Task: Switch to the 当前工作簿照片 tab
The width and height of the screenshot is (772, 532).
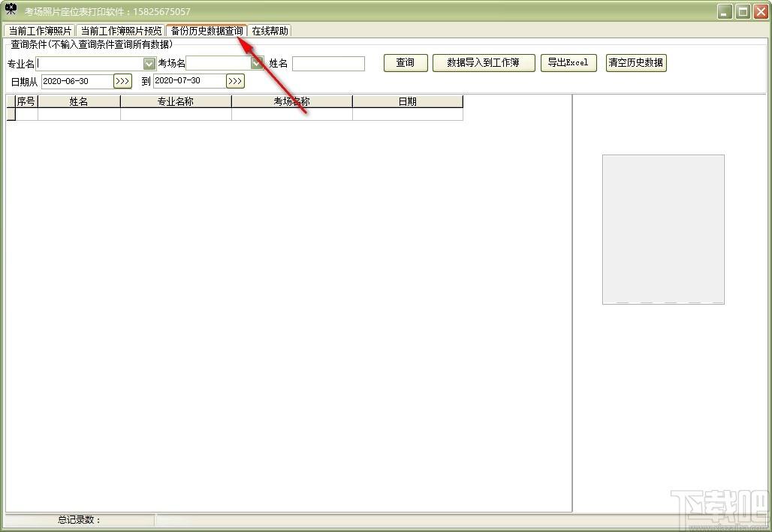Action: pyautogui.click(x=40, y=31)
